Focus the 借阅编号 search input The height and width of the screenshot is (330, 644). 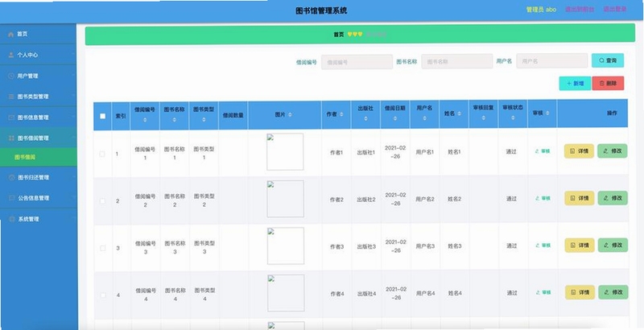(357, 63)
